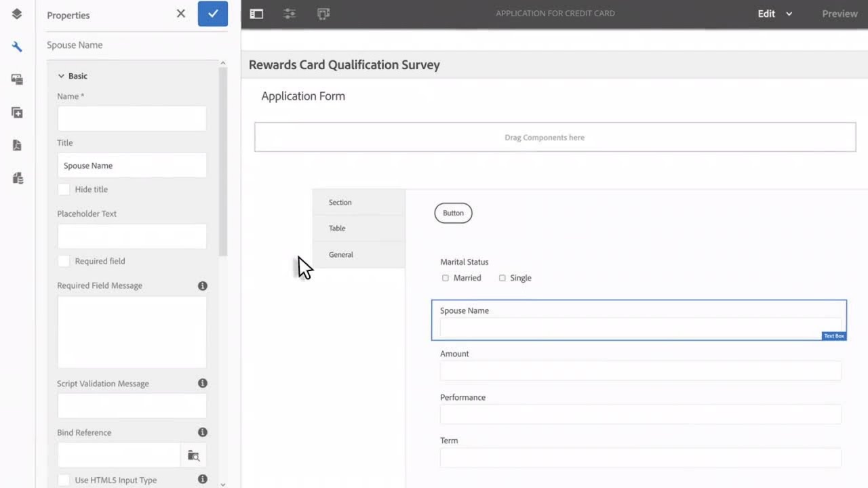Click the Drag Components here drop zone
The image size is (868, 488).
(555, 137)
